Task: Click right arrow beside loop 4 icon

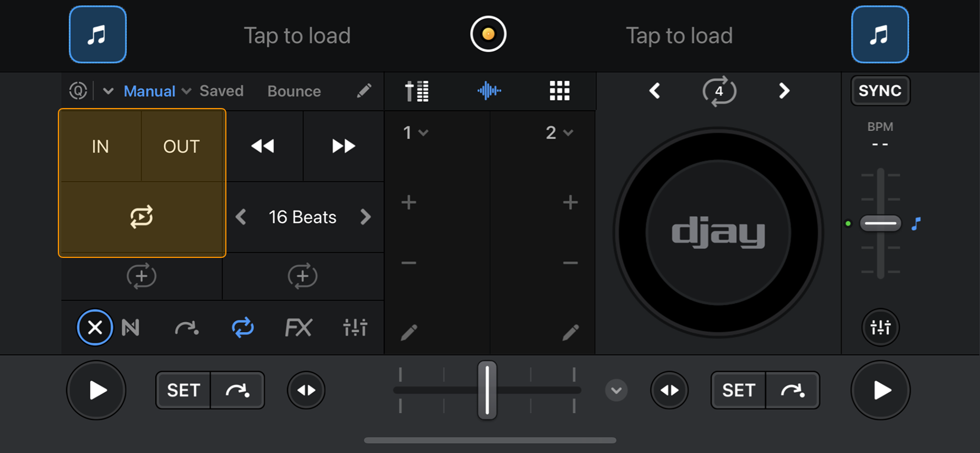Action: point(784,91)
